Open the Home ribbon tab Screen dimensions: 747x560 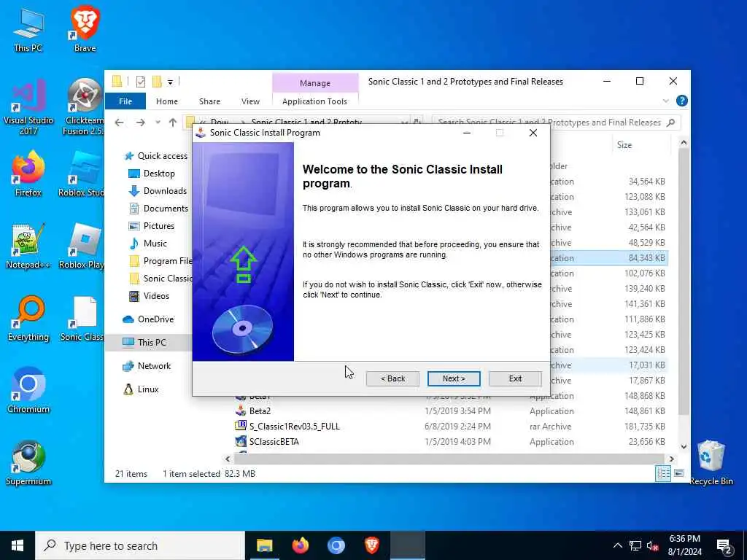tap(167, 101)
